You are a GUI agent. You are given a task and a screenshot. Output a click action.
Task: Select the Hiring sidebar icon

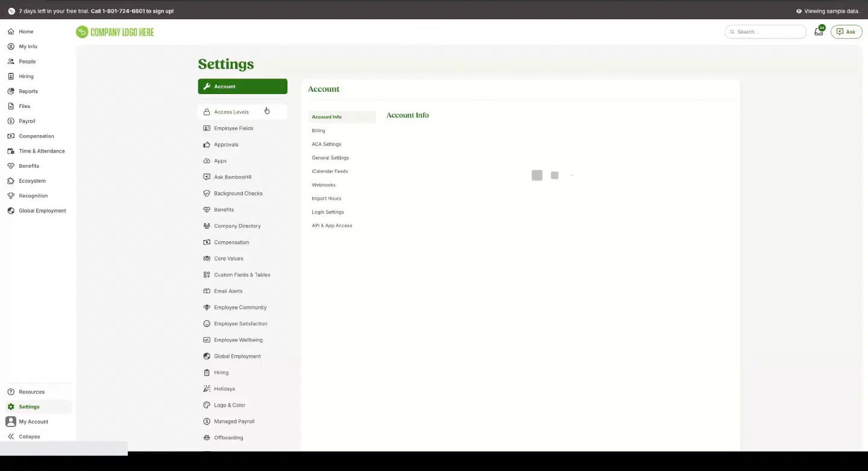pos(11,77)
